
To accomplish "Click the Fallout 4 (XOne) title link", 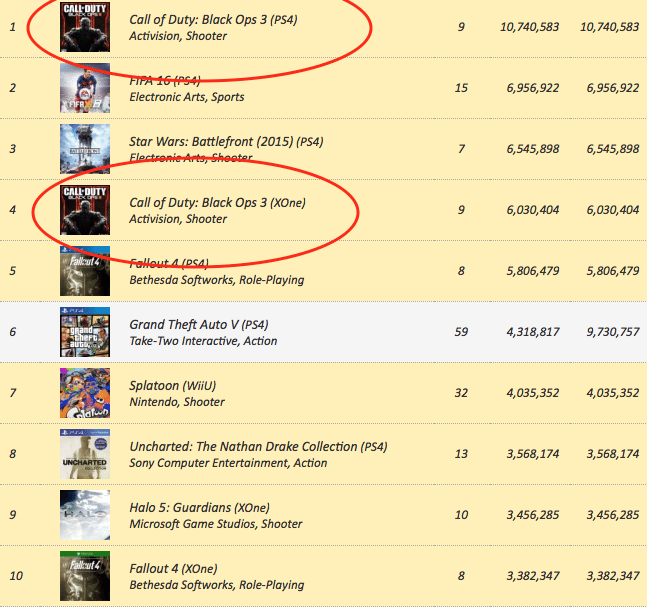I will point(173,569).
